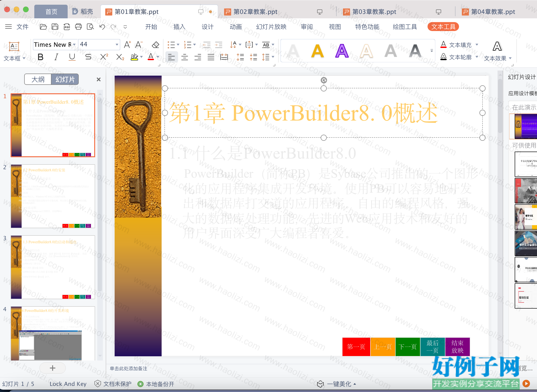Open file with the folder icon
The width and height of the screenshot is (537, 392).
43,27
